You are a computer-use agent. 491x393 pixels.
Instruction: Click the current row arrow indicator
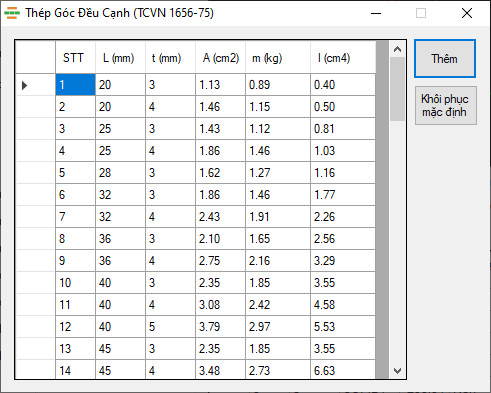coord(24,85)
